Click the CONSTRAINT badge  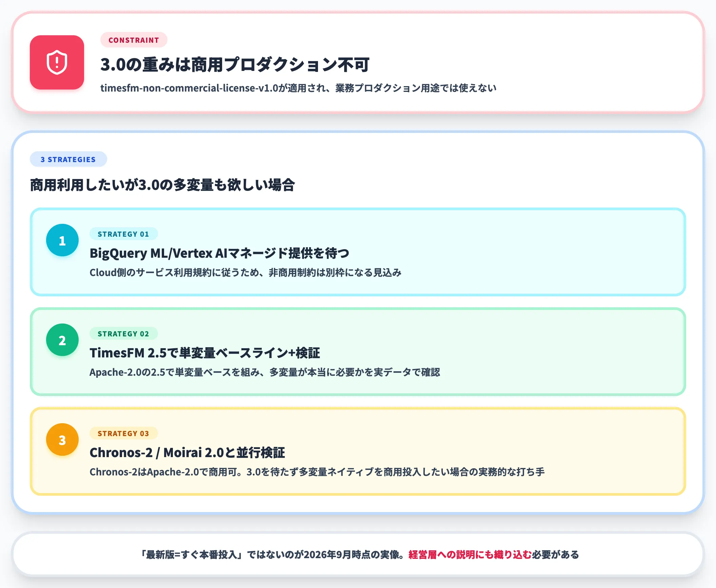pos(134,40)
